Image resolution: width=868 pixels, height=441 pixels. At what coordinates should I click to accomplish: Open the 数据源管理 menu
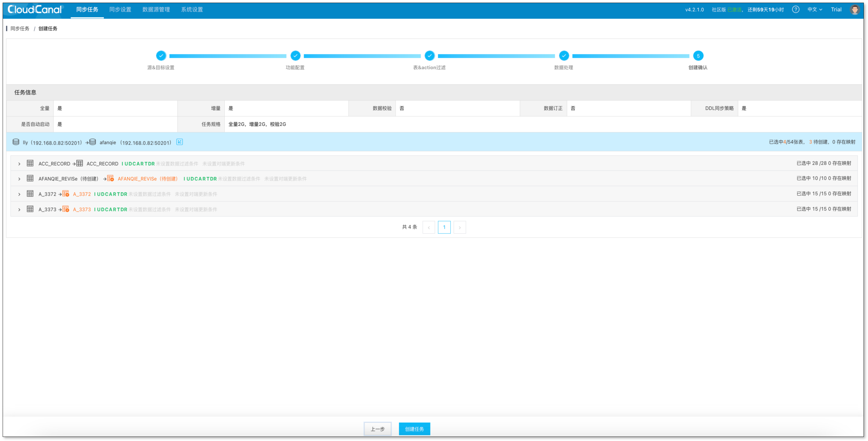[156, 9]
